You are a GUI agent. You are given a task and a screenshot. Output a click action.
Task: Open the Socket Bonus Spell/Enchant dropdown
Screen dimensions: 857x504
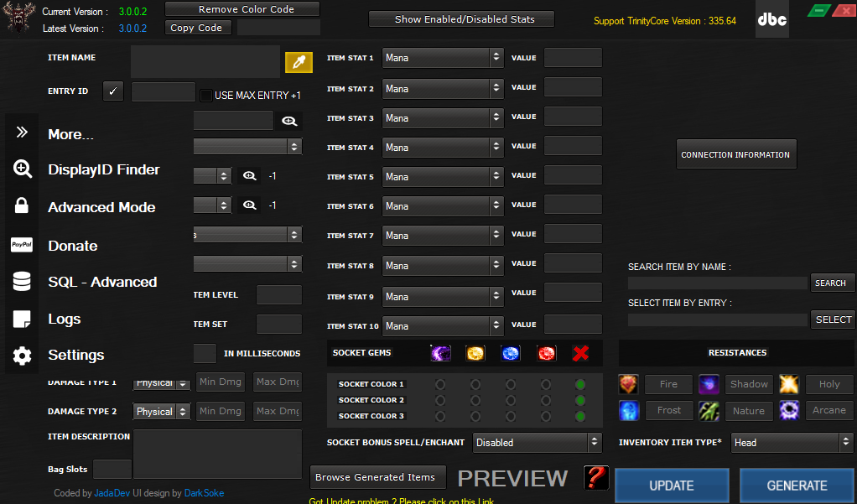537,442
